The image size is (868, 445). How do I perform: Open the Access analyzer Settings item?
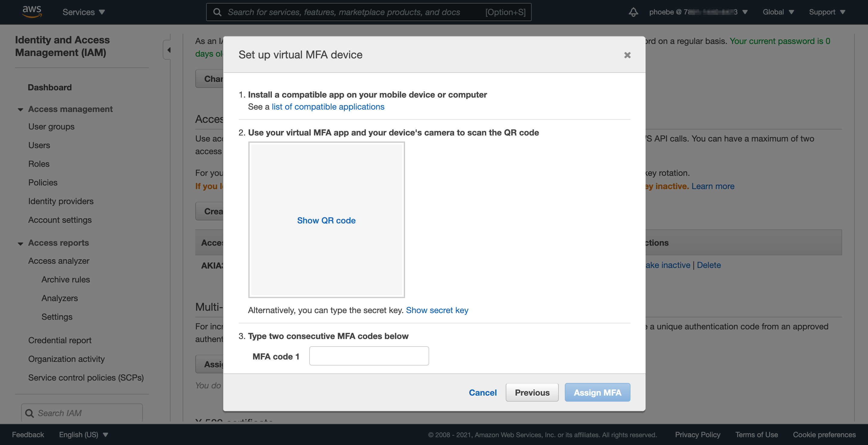(x=57, y=317)
